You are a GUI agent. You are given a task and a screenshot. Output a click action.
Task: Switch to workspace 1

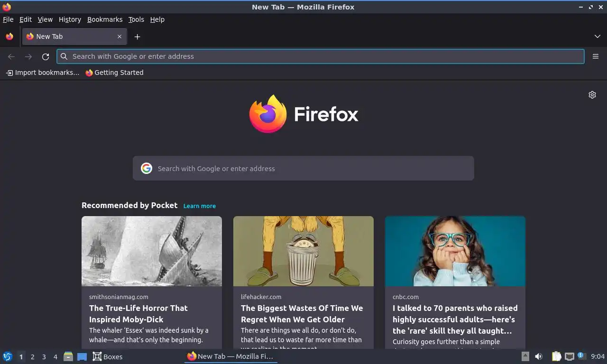21,356
